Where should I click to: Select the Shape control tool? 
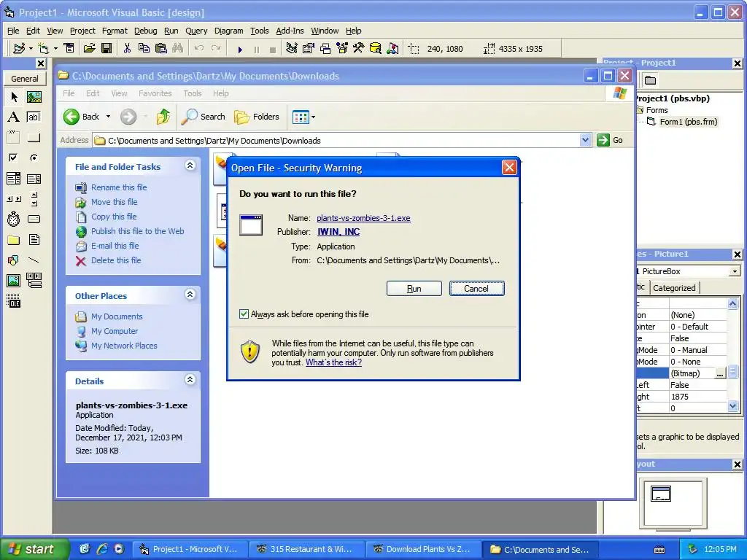pyautogui.click(x=14, y=260)
